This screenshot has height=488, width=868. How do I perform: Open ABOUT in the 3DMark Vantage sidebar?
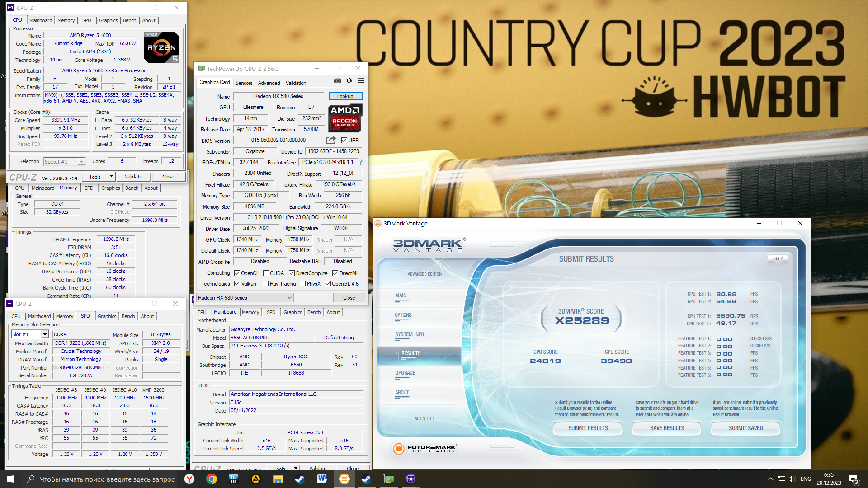tap(402, 393)
